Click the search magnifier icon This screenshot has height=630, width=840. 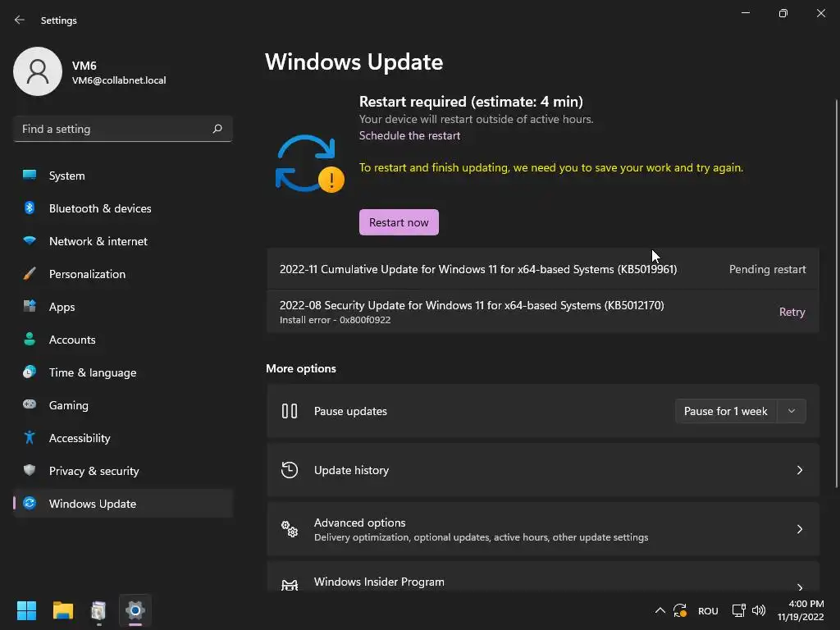point(217,129)
